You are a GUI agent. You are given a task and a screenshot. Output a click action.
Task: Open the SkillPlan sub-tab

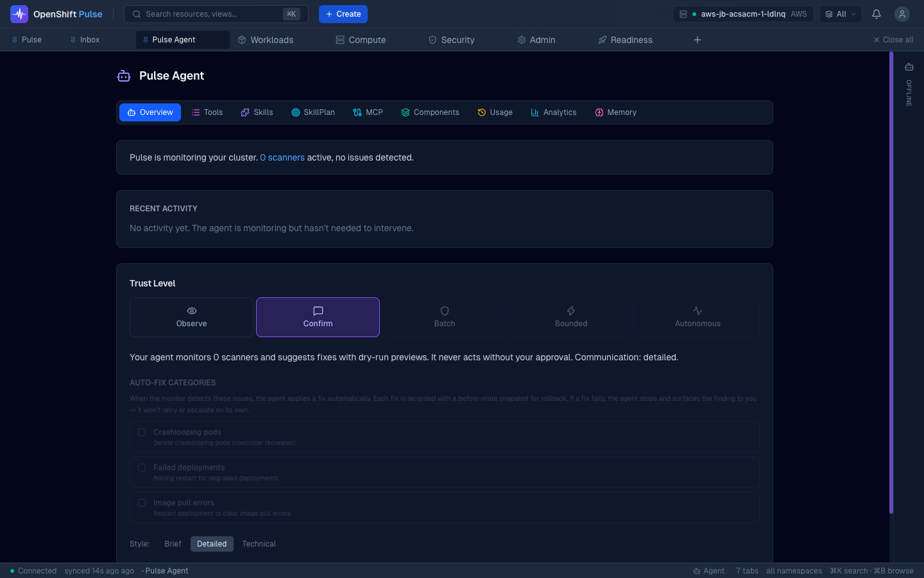click(x=313, y=112)
